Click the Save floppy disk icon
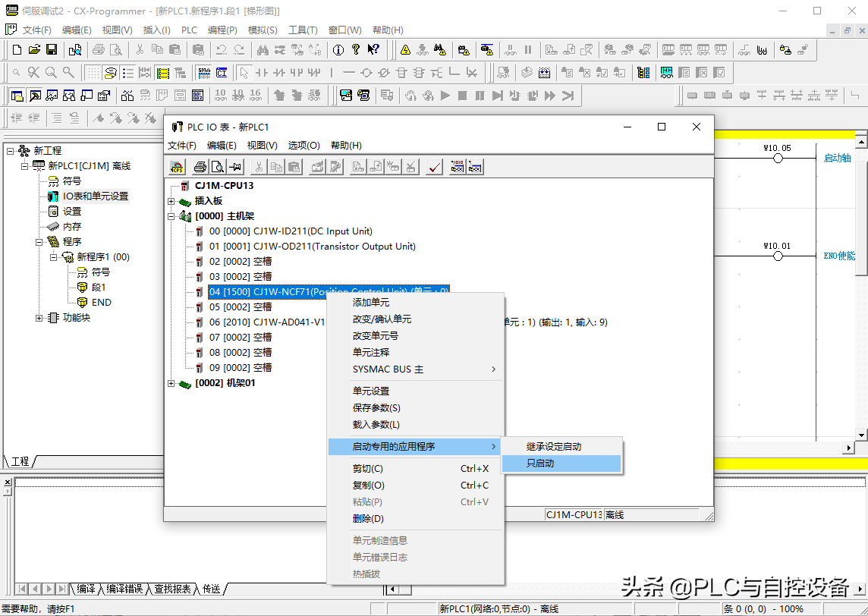Viewport: 868px width, 616px height. coord(52,50)
